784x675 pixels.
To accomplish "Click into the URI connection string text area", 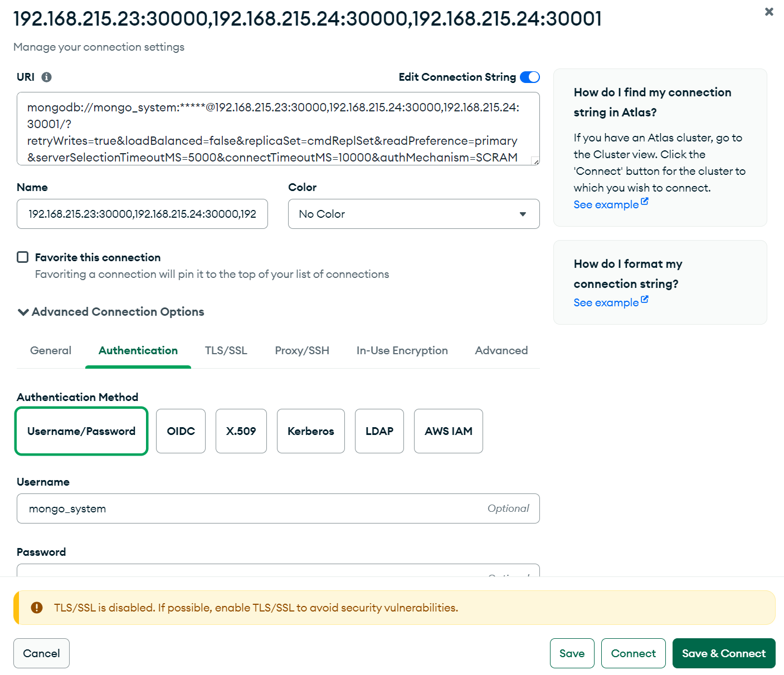I will pyautogui.click(x=278, y=129).
